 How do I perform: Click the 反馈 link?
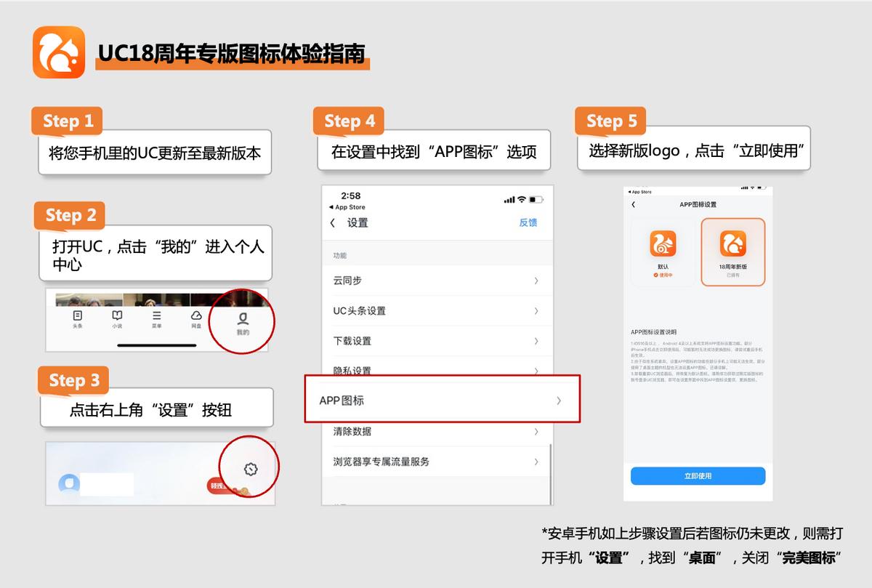click(528, 223)
